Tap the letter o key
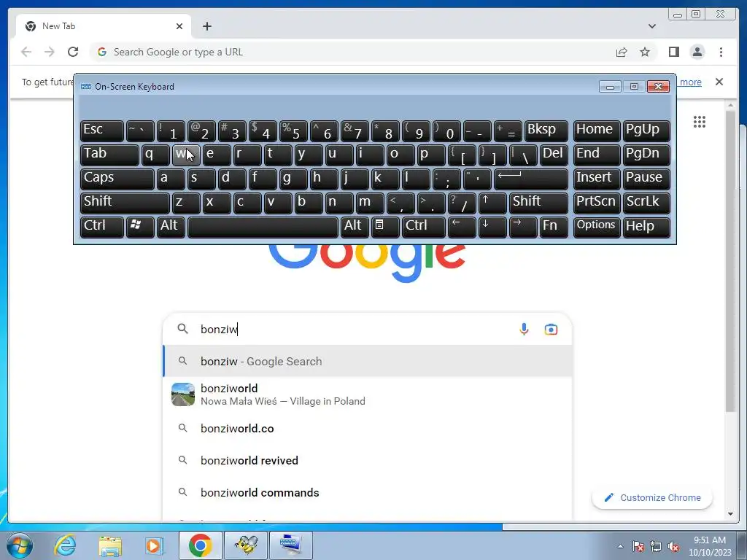747x560 pixels. coord(400,155)
